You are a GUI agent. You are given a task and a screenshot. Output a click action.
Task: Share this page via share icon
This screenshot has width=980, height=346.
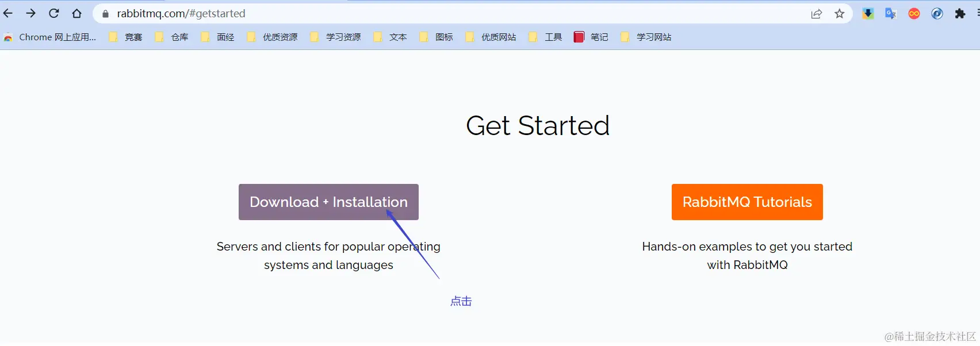[x=817, y=14]
